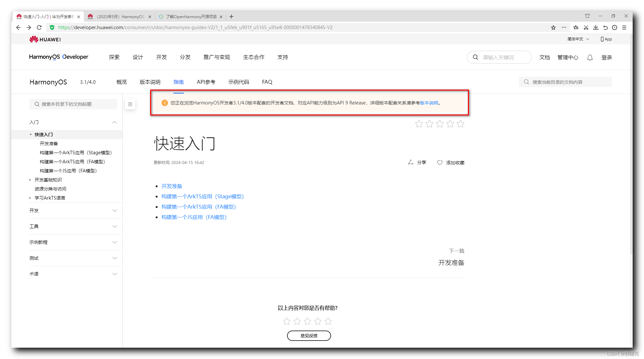Image resolution: width=644 pixels, height=359 pixels.
Task: Go back using browser back arrow
Action: pos(18,27)
